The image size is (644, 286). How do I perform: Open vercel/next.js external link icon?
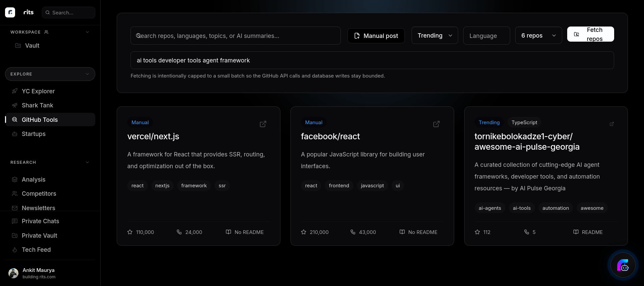pos(263,124)
